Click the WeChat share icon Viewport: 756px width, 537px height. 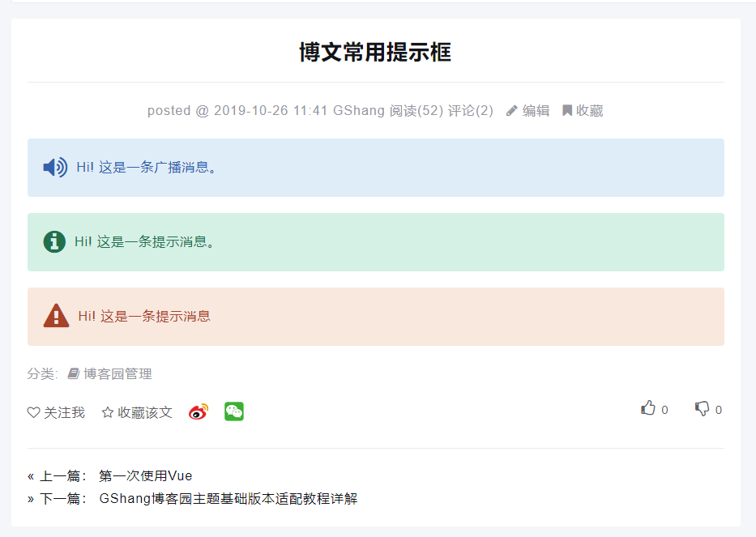[234, 412]
